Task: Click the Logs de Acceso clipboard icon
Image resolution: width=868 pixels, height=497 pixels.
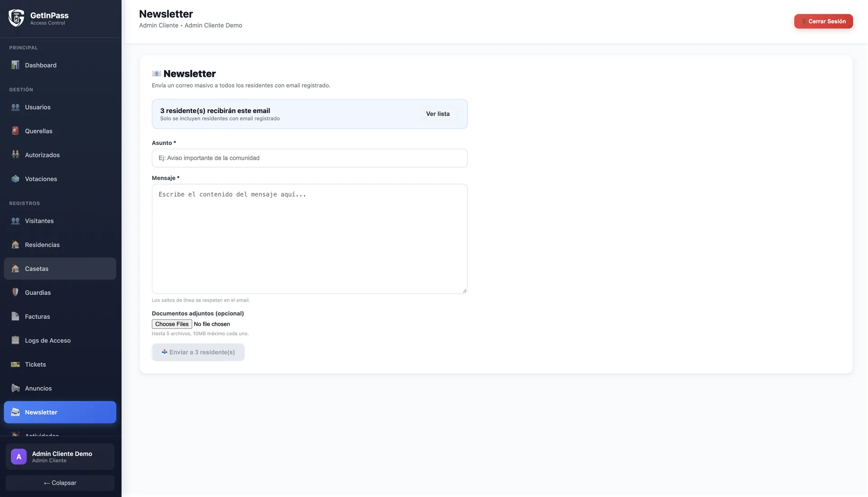Action: 15,341
